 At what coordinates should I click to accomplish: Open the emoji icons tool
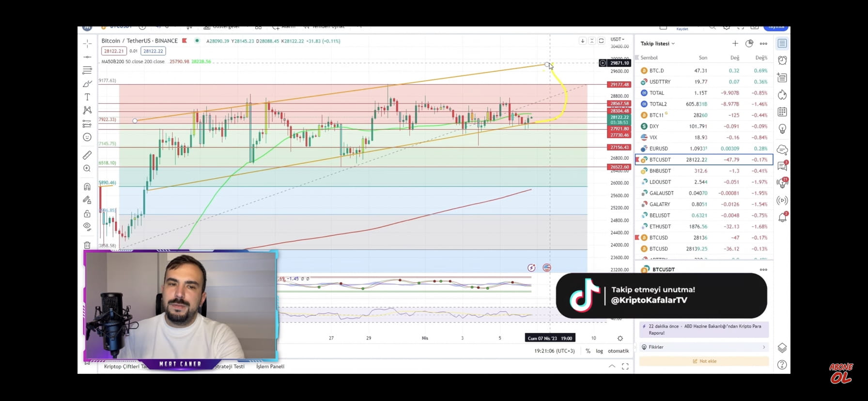87,137
